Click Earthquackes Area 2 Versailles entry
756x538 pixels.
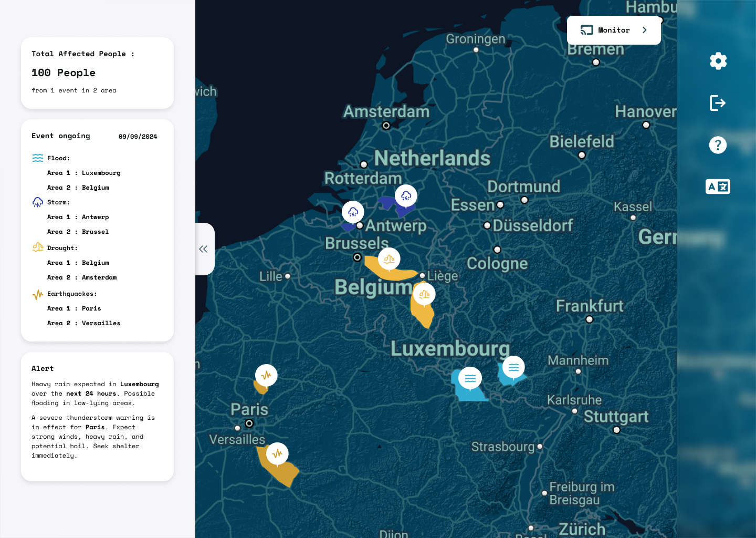click(84, 323)
